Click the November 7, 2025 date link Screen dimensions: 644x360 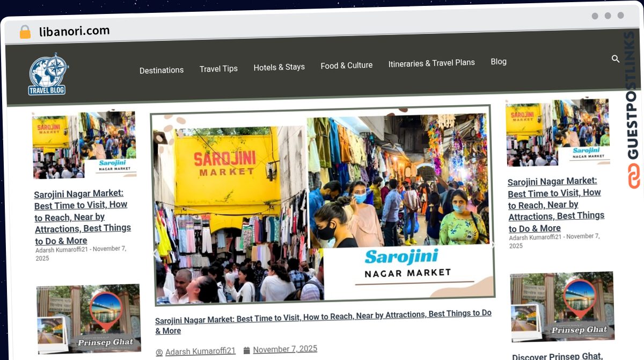[285, 349]
